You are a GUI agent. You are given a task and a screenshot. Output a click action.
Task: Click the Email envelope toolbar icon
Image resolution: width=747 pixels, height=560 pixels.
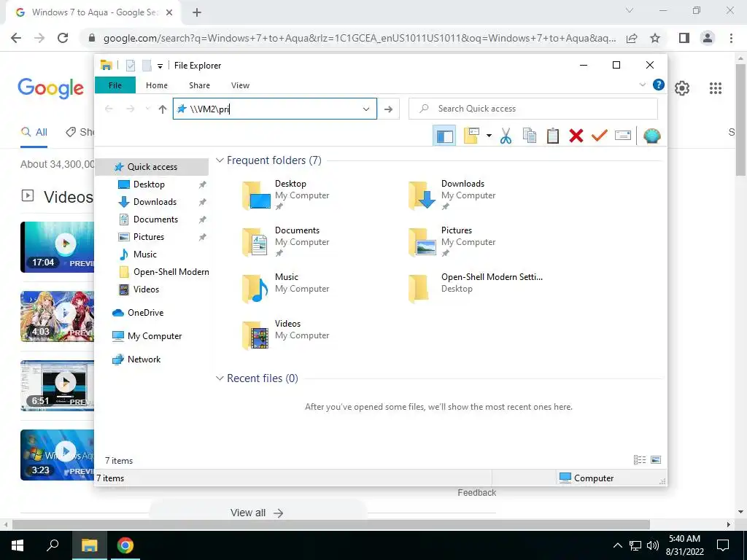click(x=623, y=136)
